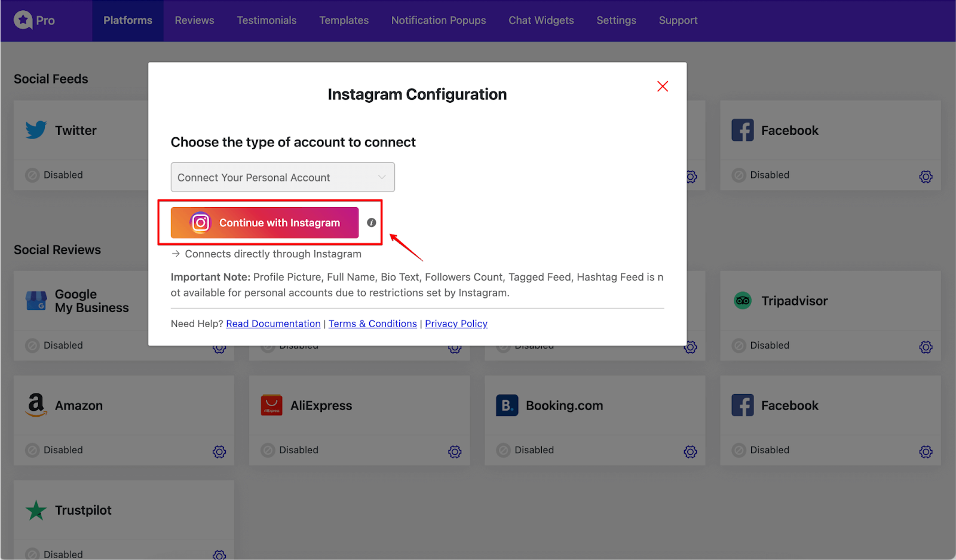Image resolution: width=956 pixels, height=560 pixels.
Task: Click the Google My Business card title
Action: [92, 301]
